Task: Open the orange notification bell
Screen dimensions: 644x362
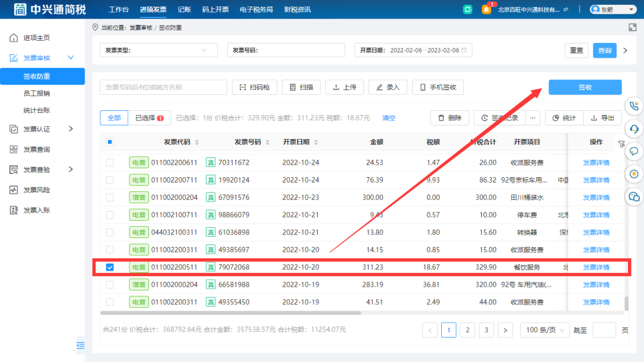Action: click(x=487, y=9)
